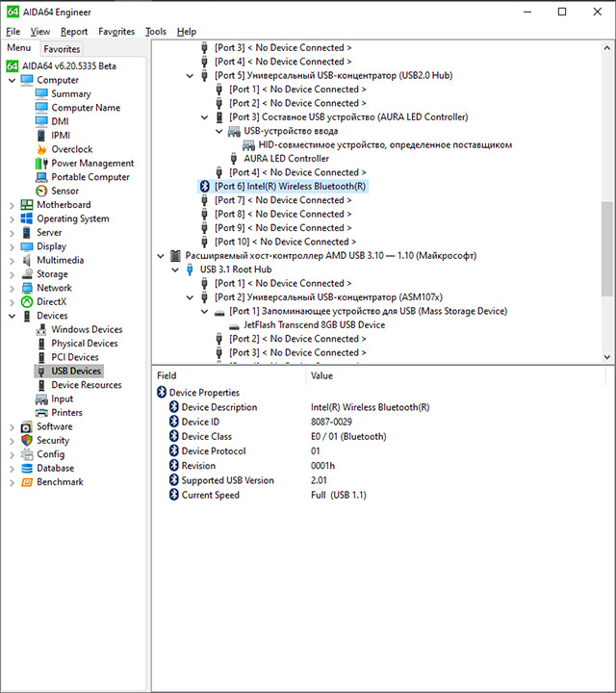Select the Port 6 Intel Wireless Bluetooth row
Viewport: 616px width, 693px height.
coord(290,187)
